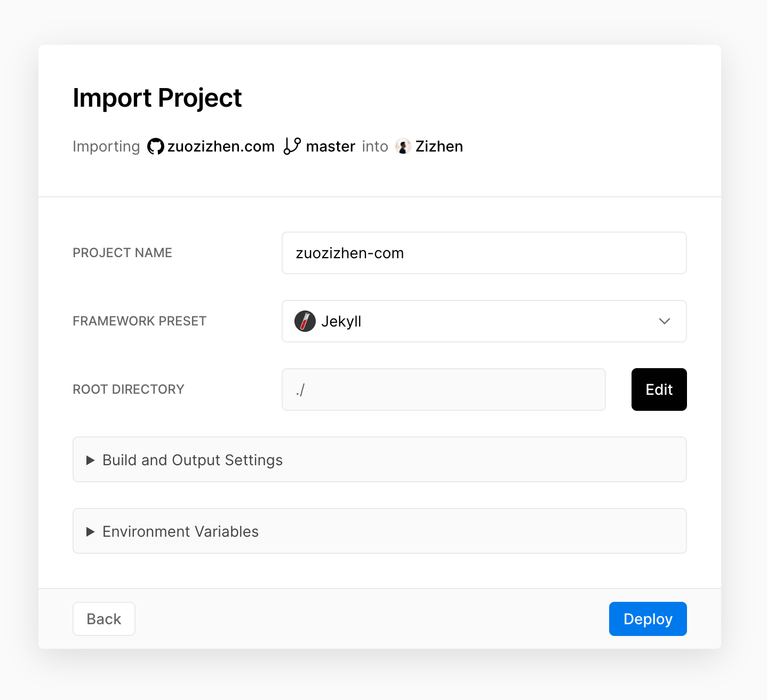
Task: Click the Project Name input field
Action: pyautogui.click(x=483, y=253)
